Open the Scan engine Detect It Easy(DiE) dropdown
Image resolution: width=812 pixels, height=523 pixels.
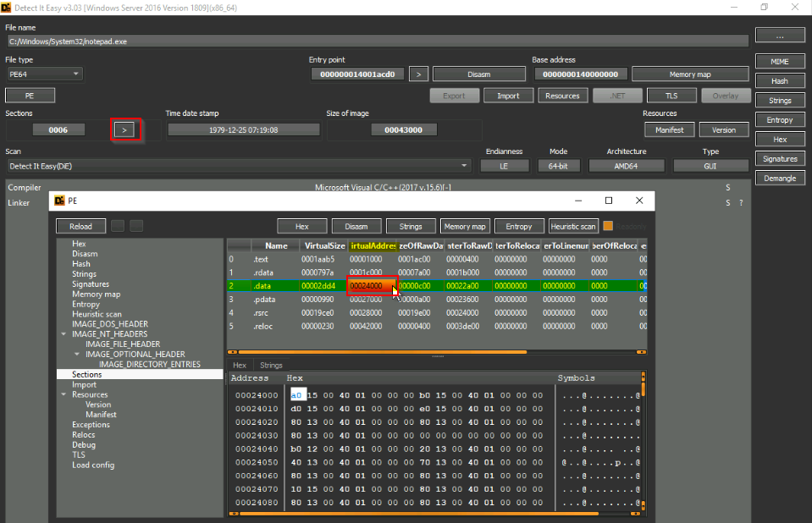238,166
